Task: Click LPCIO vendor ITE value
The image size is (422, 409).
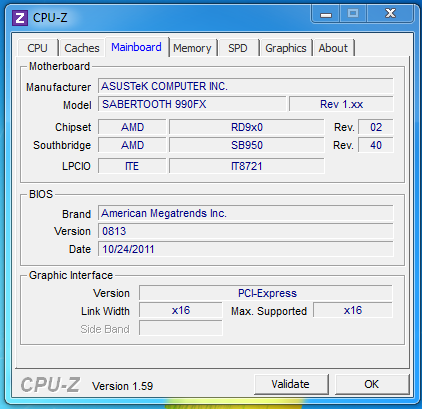Action: 132,166
